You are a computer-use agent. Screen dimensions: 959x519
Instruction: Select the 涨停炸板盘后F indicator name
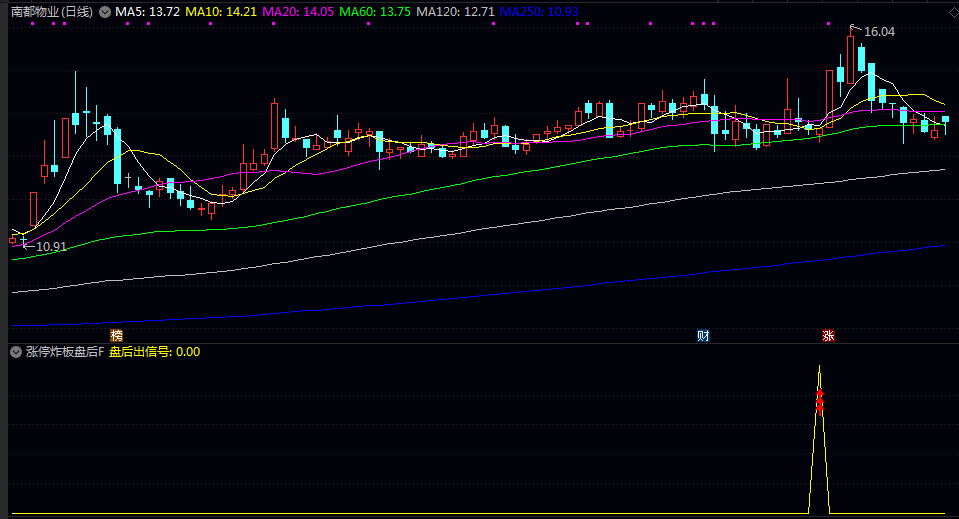[65, 352]
